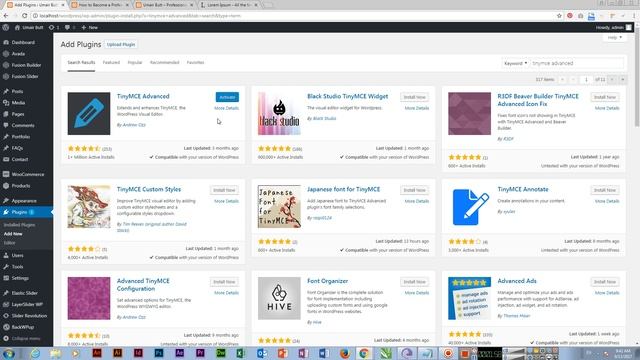Switch to the Featured tab
Viewport: 640px width, 360px height.
pos(111,62)
